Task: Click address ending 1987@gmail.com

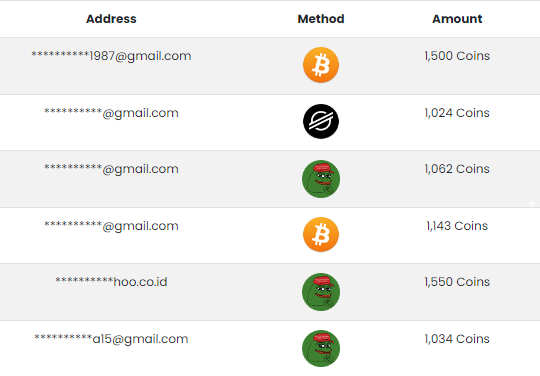Action: (x=111, y=56)
